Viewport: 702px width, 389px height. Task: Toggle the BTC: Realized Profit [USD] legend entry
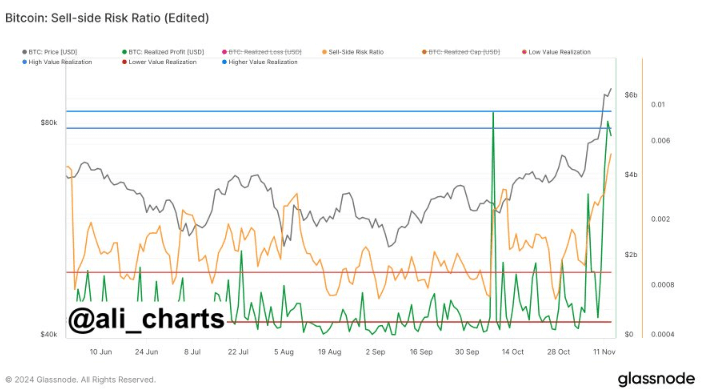pos(163,52)
